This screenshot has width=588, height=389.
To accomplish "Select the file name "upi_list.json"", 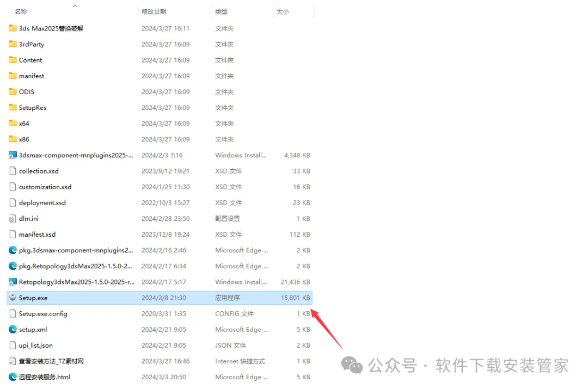I will pos(35,345).
